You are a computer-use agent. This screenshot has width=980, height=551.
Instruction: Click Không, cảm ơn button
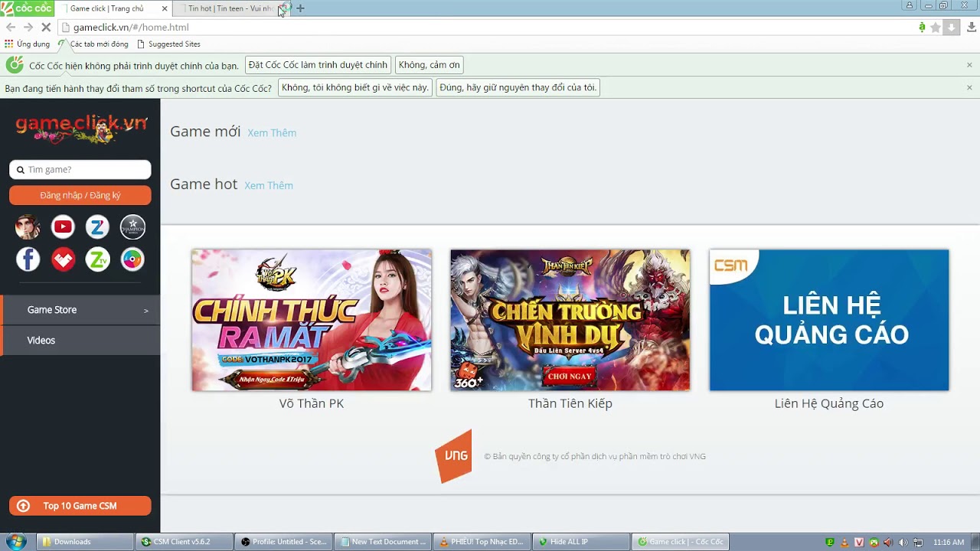tap(429, 65)
